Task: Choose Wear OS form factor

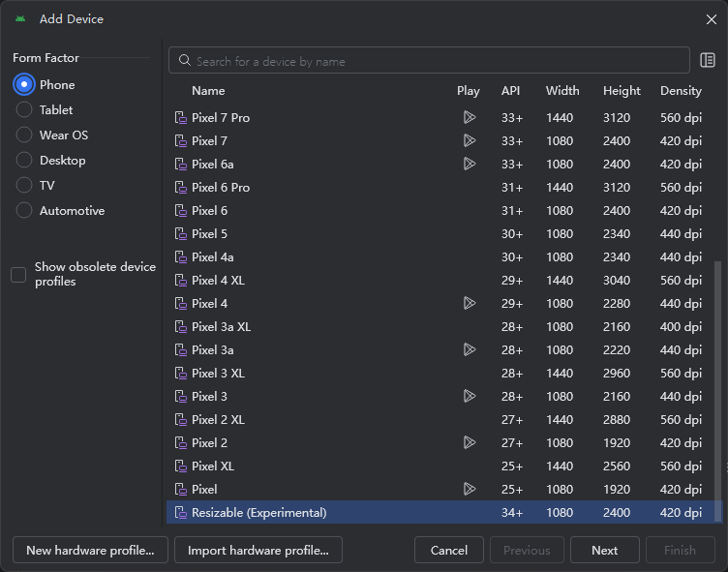Action: pos(24,135)
